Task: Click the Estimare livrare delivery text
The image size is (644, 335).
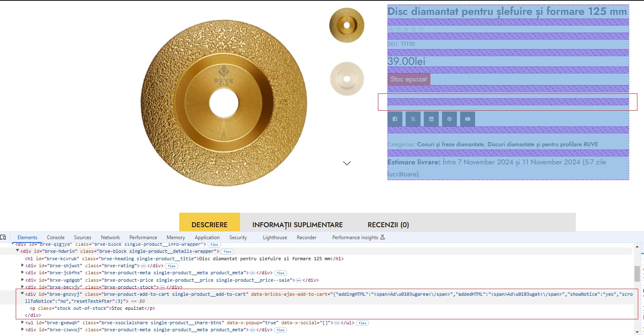Action: pyautogui.click(x=508, y=168)
